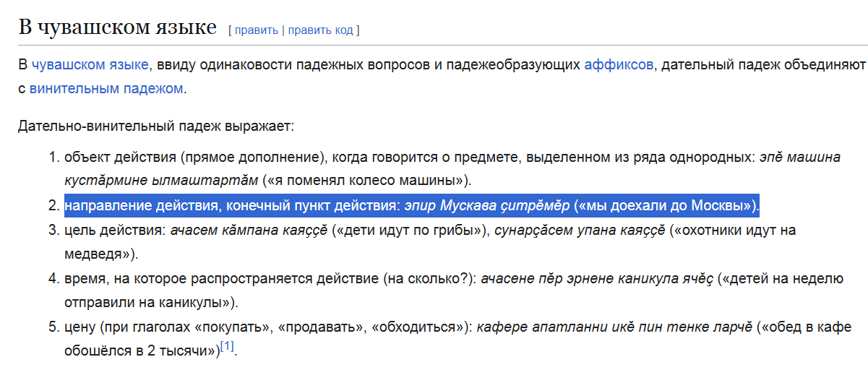Open the "править код" source edit link
Image resolution: width=868 pixels, height=370 pixels.
pos(321,30)
